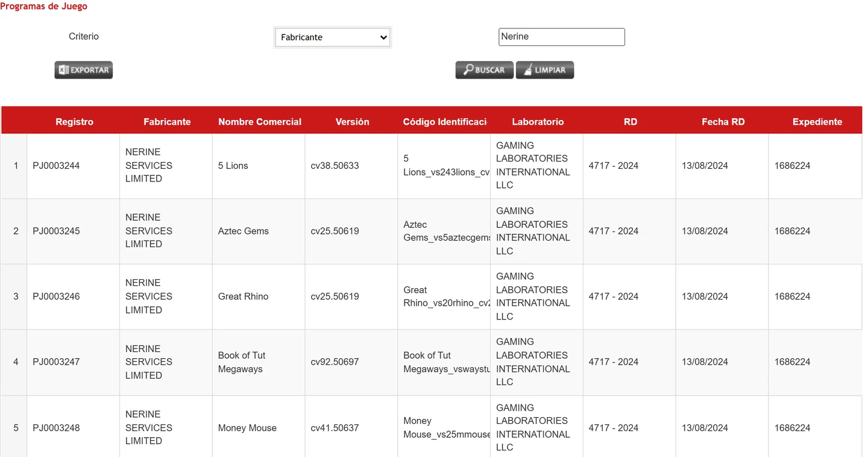Click the Criterio label
The width and height of the screenshot is (868, 457).
[x=84, y=37]
